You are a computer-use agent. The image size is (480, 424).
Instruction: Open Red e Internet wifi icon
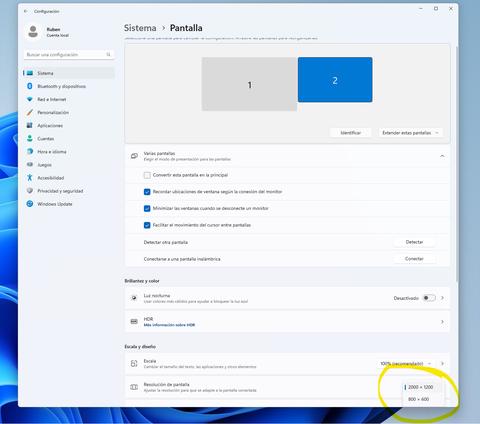30,99
